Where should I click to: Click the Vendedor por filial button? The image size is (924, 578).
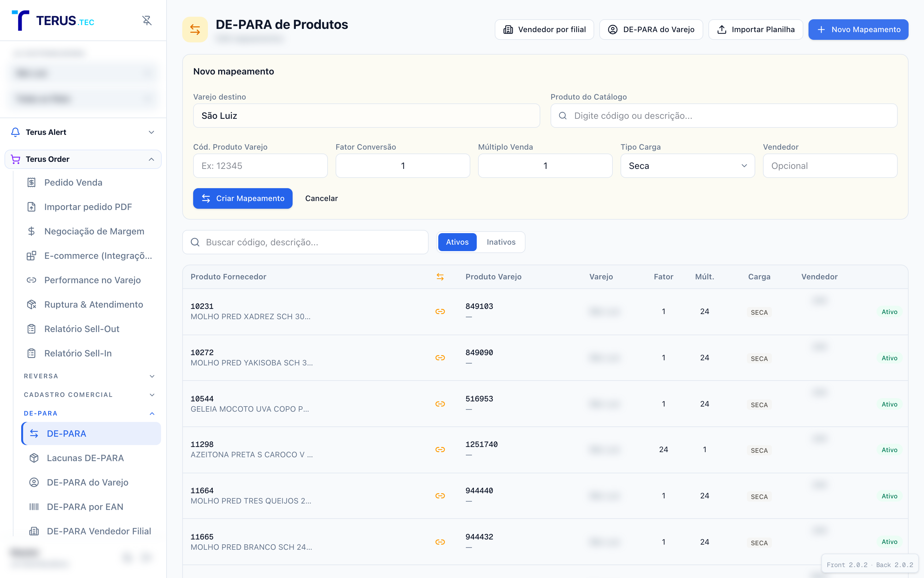544,30
